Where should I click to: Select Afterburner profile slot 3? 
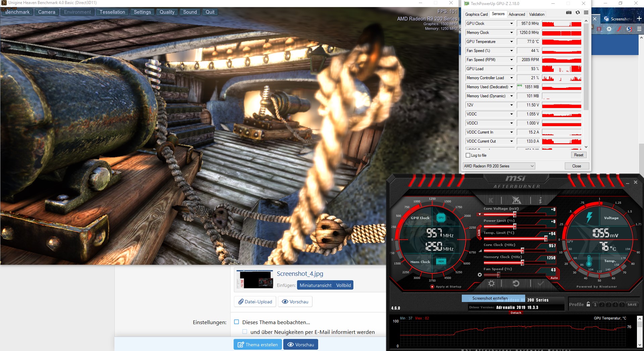pyautogui.click(x=608, y=305)
